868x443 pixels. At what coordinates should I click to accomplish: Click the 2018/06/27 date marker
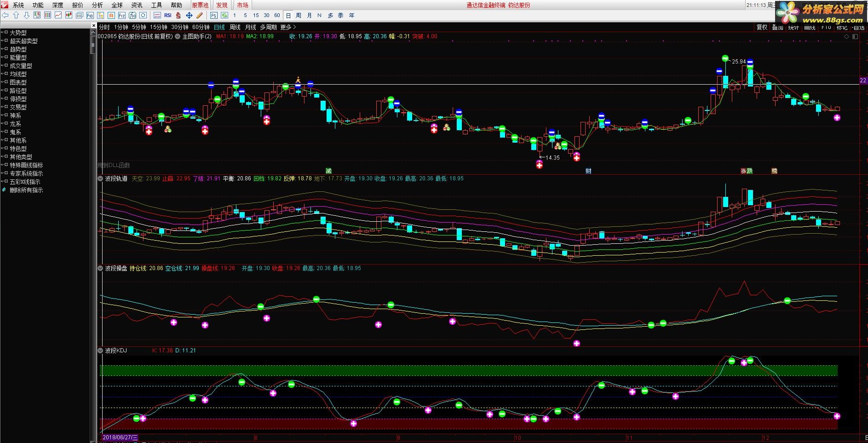(119, 437)
